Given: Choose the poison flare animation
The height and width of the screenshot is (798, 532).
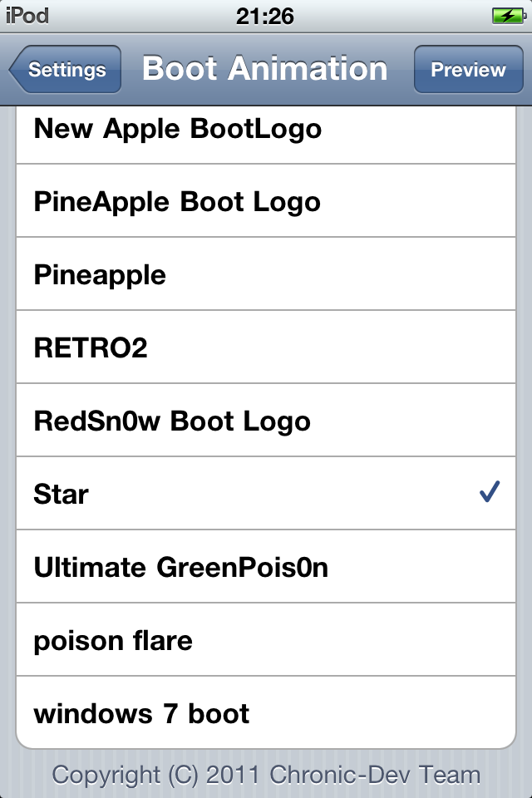Looking at the screenshot, I should (x=266, y=640).
